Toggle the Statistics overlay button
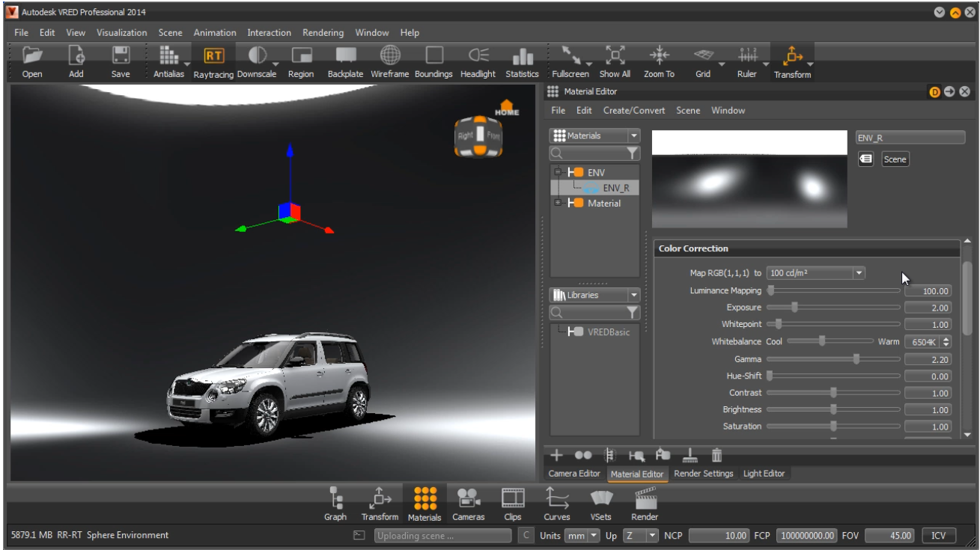Image resolution: width=980 pixels, height=550 pixels. tap(522, 61)
